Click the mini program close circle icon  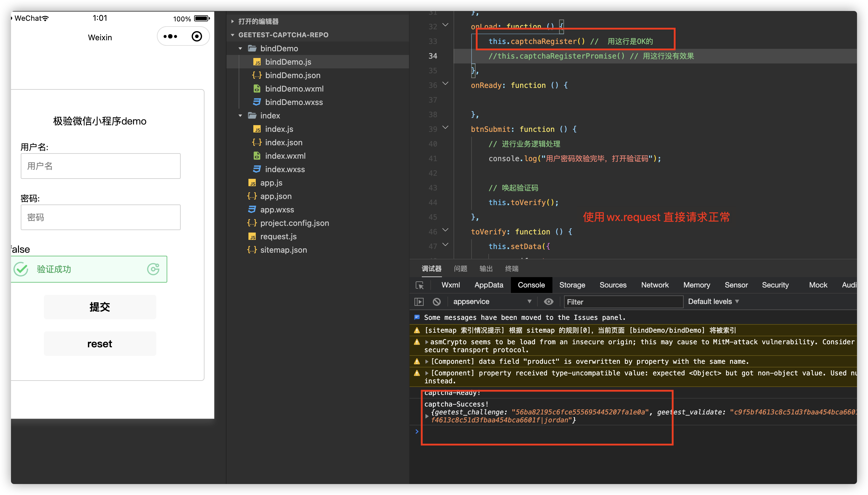[x=197, y=36]
